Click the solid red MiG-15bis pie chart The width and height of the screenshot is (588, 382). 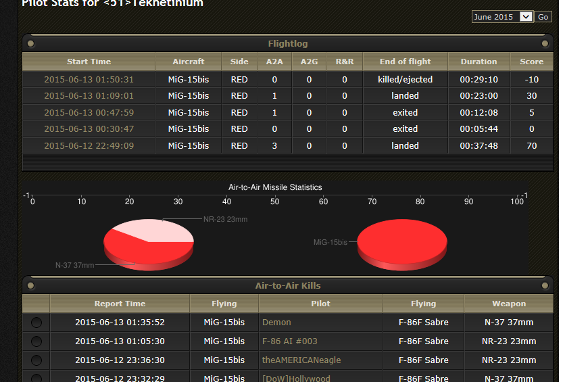[x=402, y=241]
